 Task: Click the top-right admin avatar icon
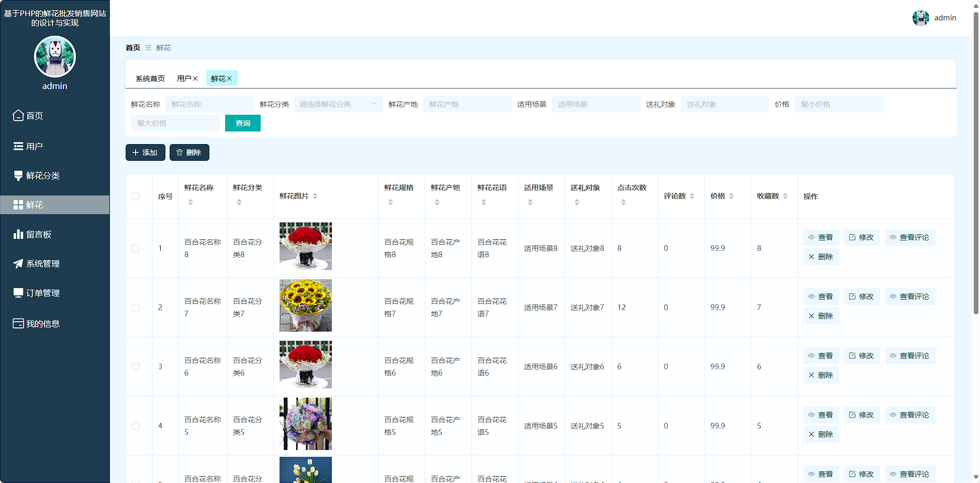[921, 18]
